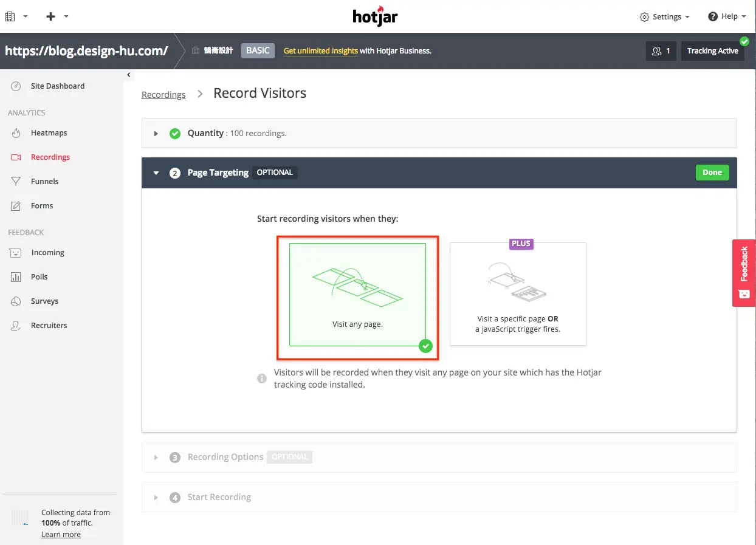Collapse the sidebar with the arrow
This screenshot has width=756, height=545.
point(128,75)
